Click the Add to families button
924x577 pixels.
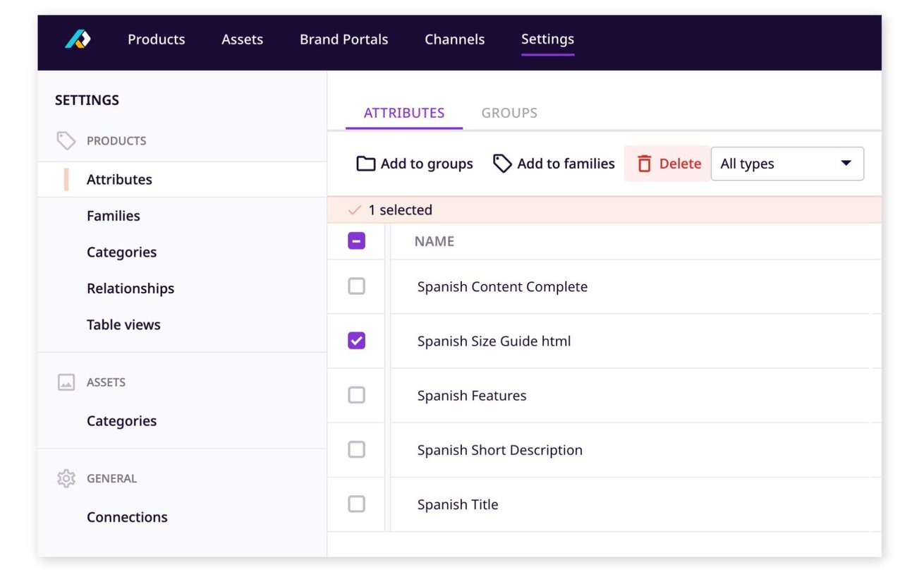pyautogui.click(x=554, y=163)
